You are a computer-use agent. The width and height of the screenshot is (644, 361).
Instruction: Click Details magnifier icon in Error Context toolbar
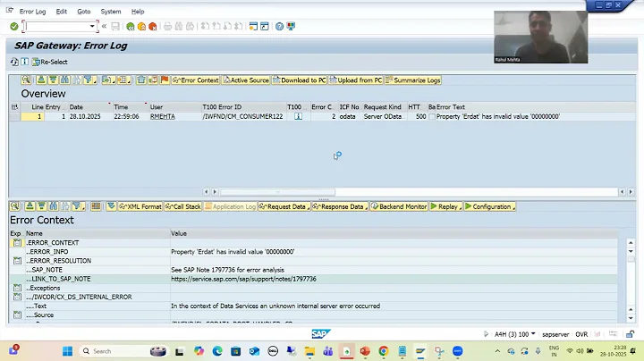click(14, 206)
